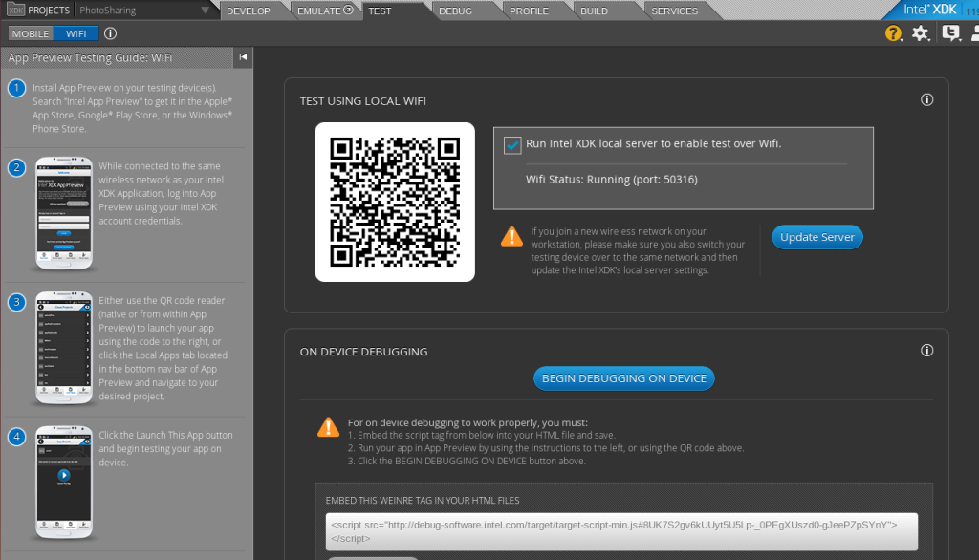Click the WiFi test QR code
979x560 pixels.
click(x=395, y=202)
